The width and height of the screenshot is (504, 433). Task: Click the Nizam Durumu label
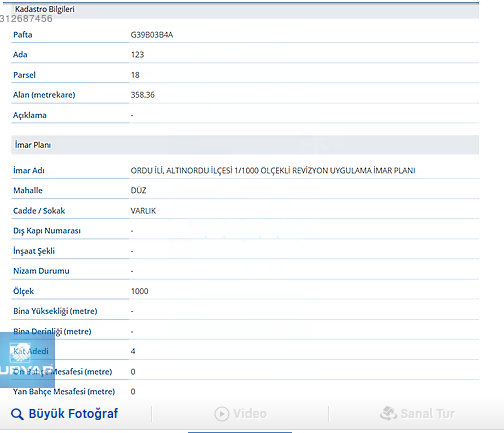(x=41, y=271)
